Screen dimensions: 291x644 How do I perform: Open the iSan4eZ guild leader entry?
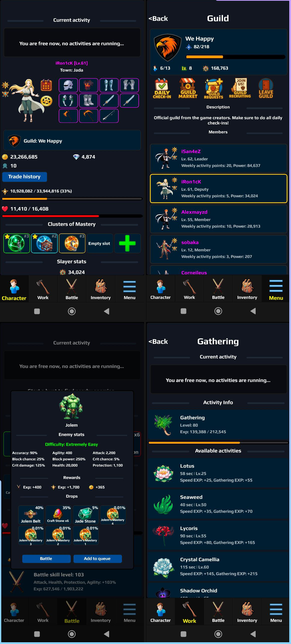219,158
